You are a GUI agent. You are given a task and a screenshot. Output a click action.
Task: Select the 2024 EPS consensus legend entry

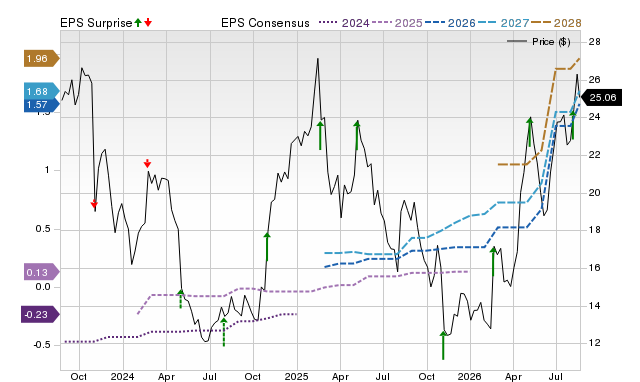coord(344,23)
